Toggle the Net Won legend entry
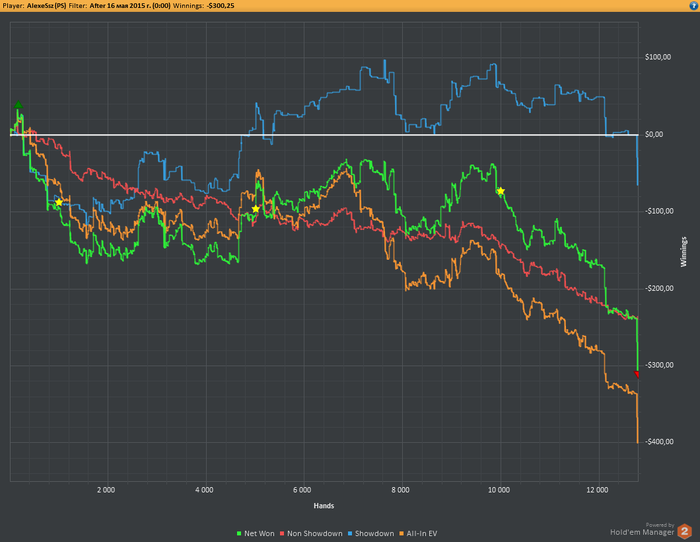The width and height of the screenshot is (700, 542). (x=255, y=534)
